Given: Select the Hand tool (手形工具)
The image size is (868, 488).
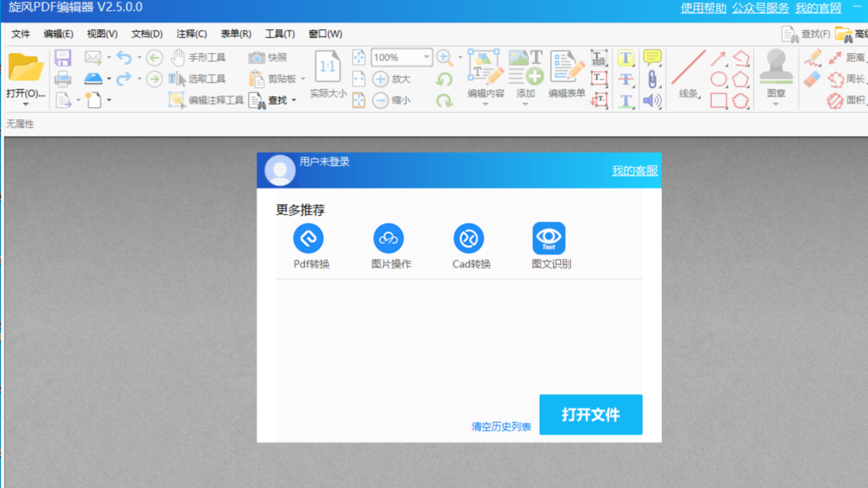Looking at the screenshot, I should click(x=198, y=58).
